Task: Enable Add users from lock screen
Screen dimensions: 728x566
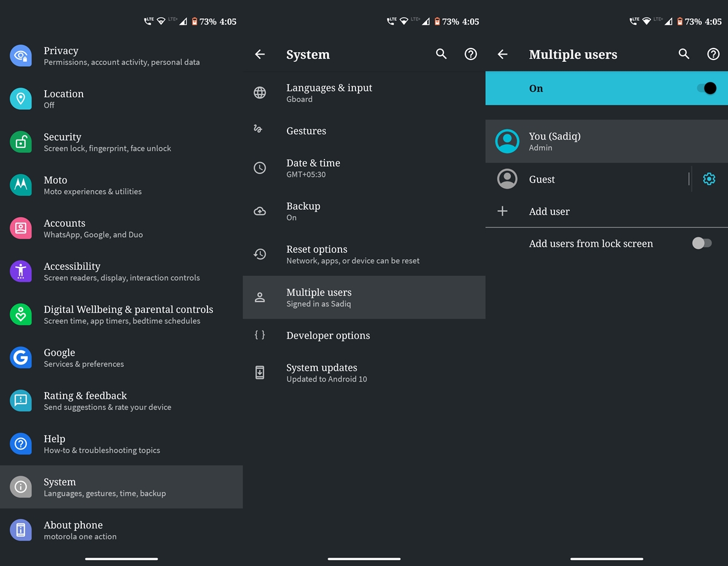Action: click(702, 243)
